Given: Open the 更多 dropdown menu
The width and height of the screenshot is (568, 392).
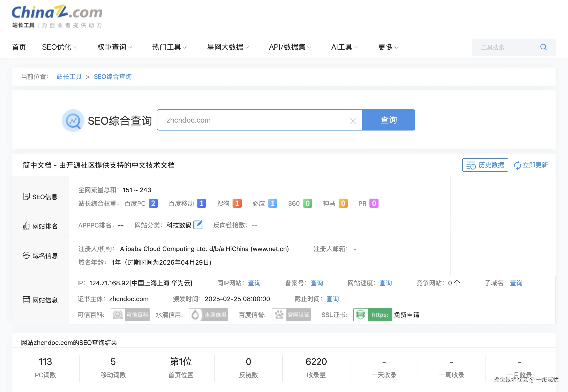Looking at the screenshot, I should (x=388, y=47).
